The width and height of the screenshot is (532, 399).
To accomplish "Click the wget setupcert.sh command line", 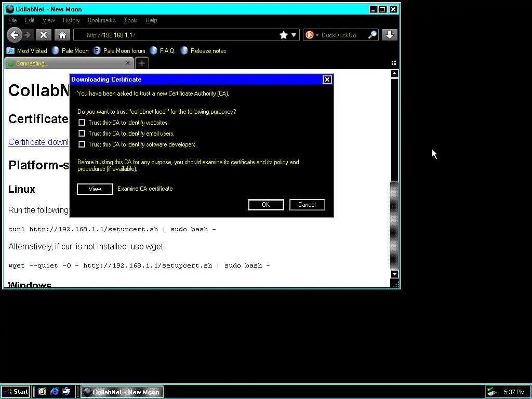I will tap(139, 265).
